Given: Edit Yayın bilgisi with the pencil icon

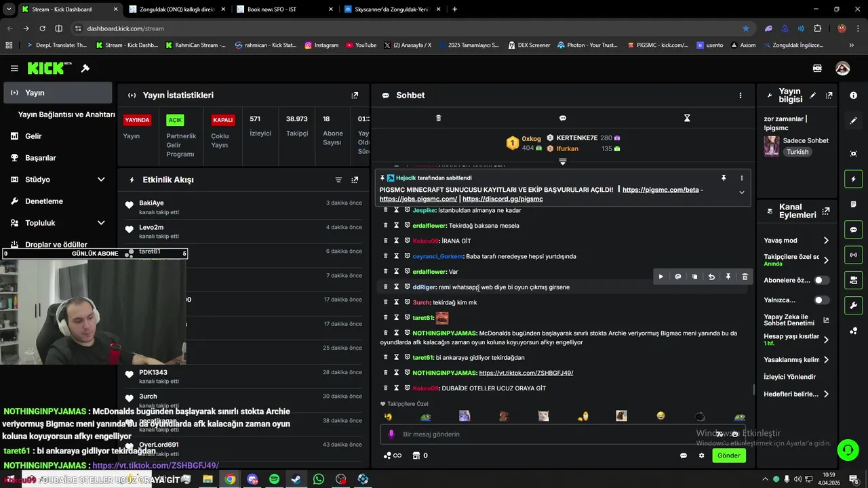Looking at the screenshot, I should tap(812, 96).
